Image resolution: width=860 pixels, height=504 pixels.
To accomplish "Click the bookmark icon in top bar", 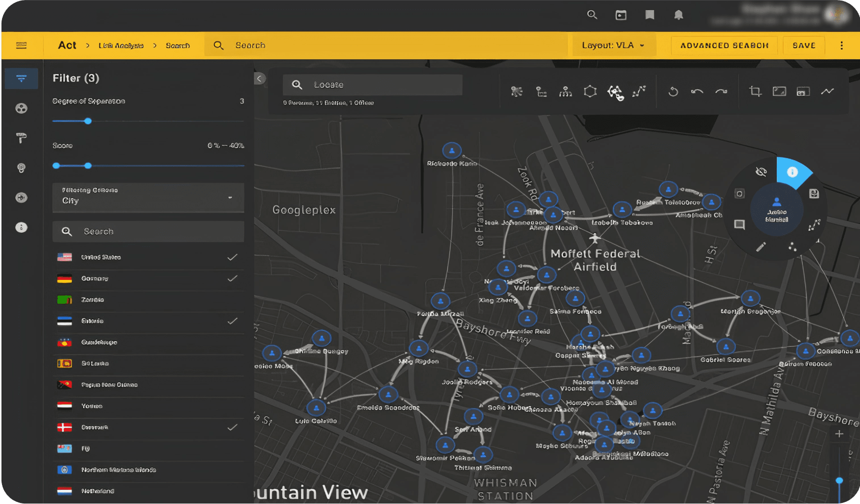I will click(650, 15).
